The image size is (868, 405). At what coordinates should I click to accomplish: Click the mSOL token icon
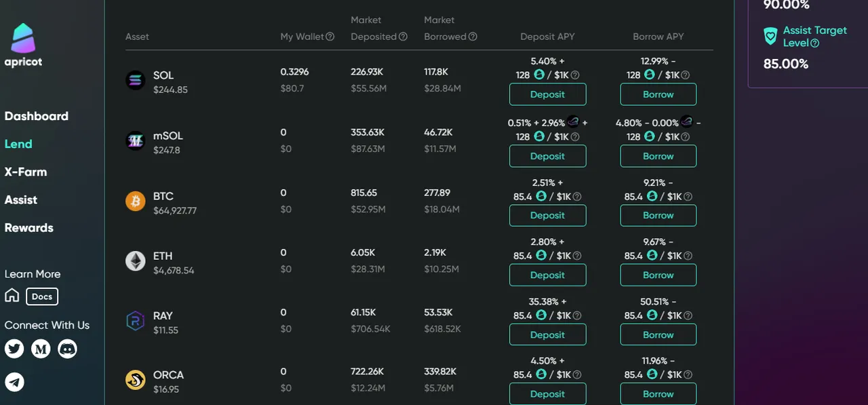point(136,140)
